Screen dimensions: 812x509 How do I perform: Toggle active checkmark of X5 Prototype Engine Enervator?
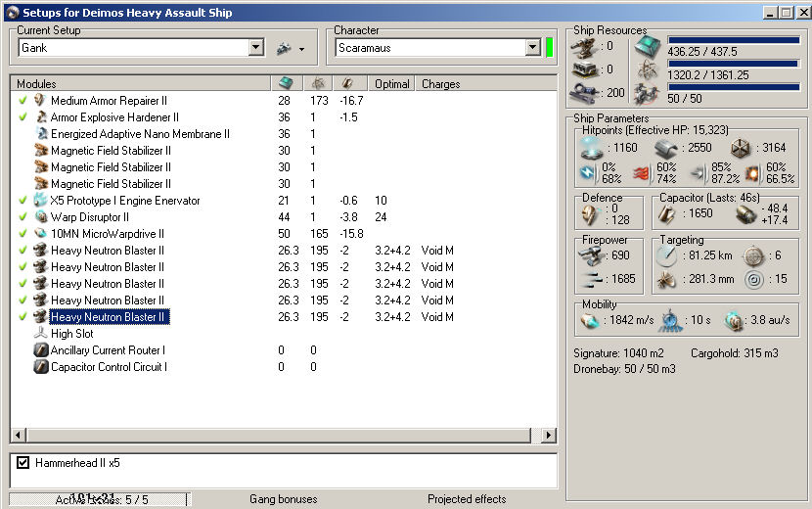tap(23, 200)
